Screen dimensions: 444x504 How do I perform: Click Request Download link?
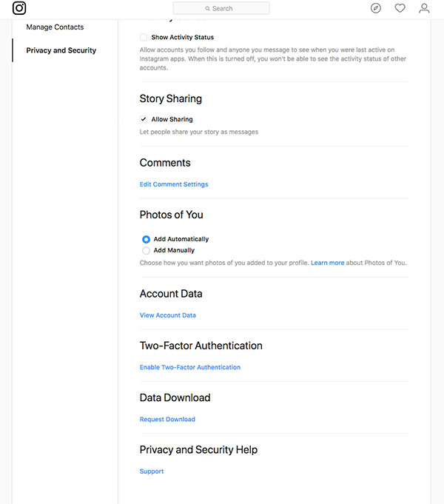pos(167,420)
